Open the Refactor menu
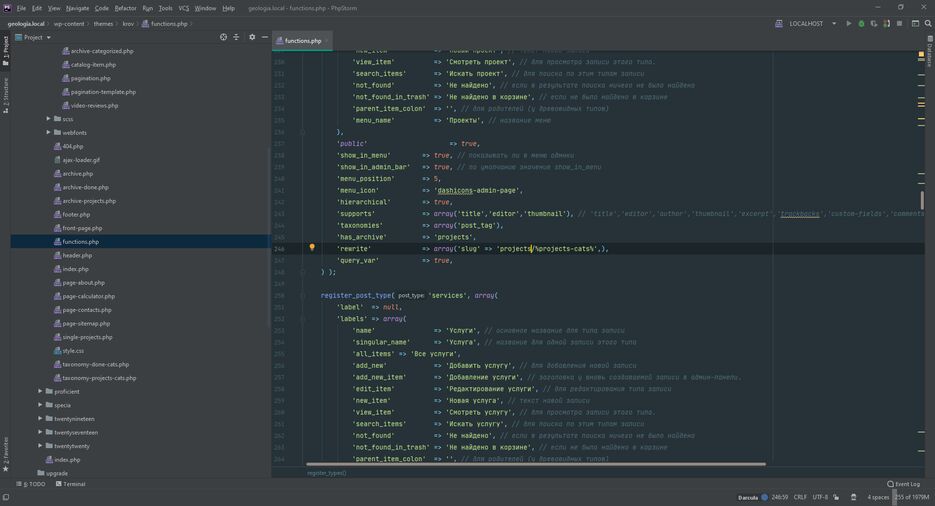935x506 pixels. [x=125, y=8]
